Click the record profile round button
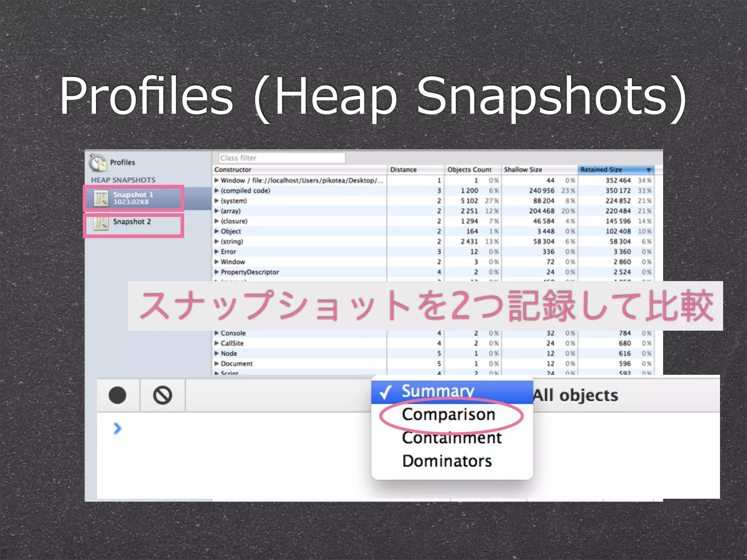747x560 pixels. [117, 395]
